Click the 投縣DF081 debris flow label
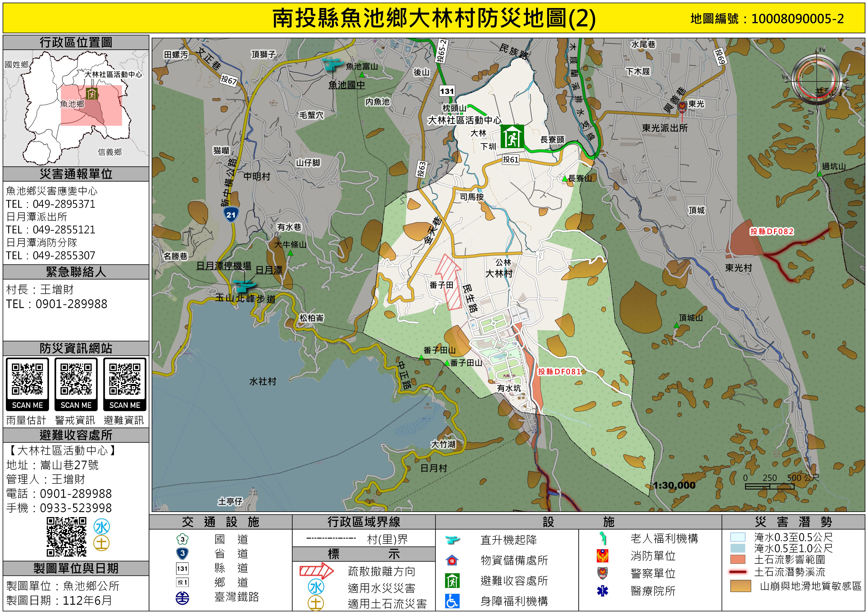The width and height of the screenshot is (868, 614). [x=559, y=372]
